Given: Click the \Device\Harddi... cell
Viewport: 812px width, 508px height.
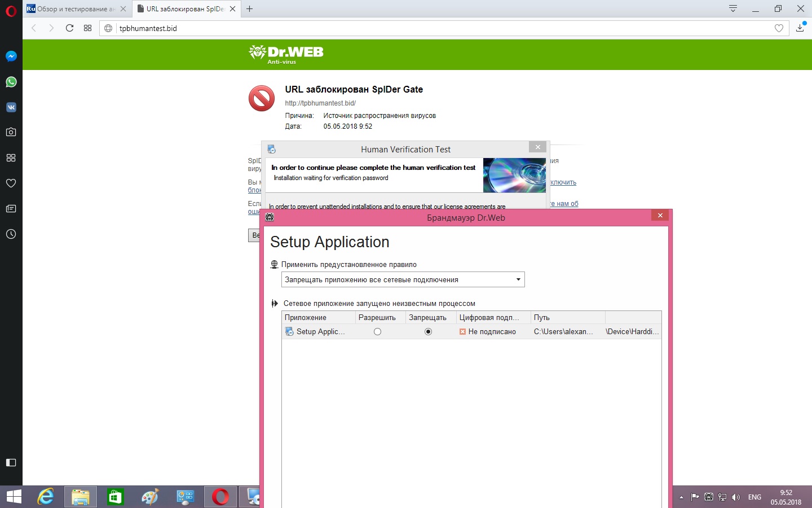Looking at the screenshot, I should click(632, 332).
